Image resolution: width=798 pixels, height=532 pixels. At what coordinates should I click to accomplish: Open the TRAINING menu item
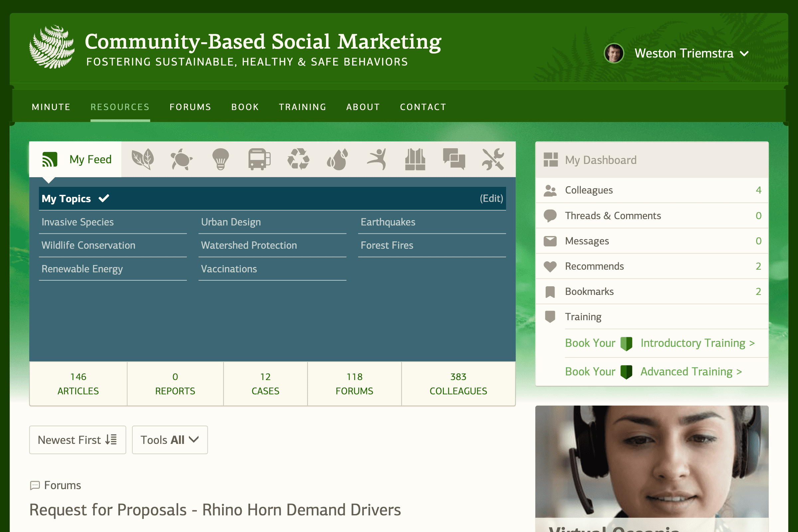point(302,106)
